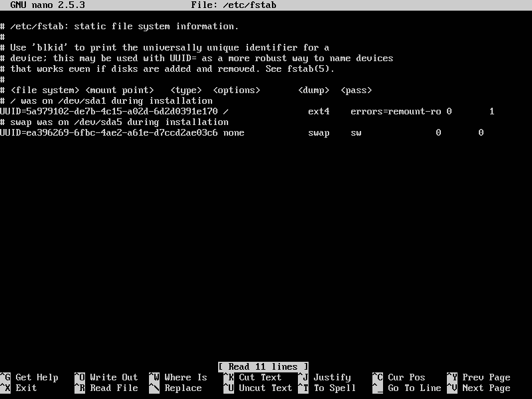Choose the ^W Where Is shortcut
The image size is (532, 399).
point(178,377)
